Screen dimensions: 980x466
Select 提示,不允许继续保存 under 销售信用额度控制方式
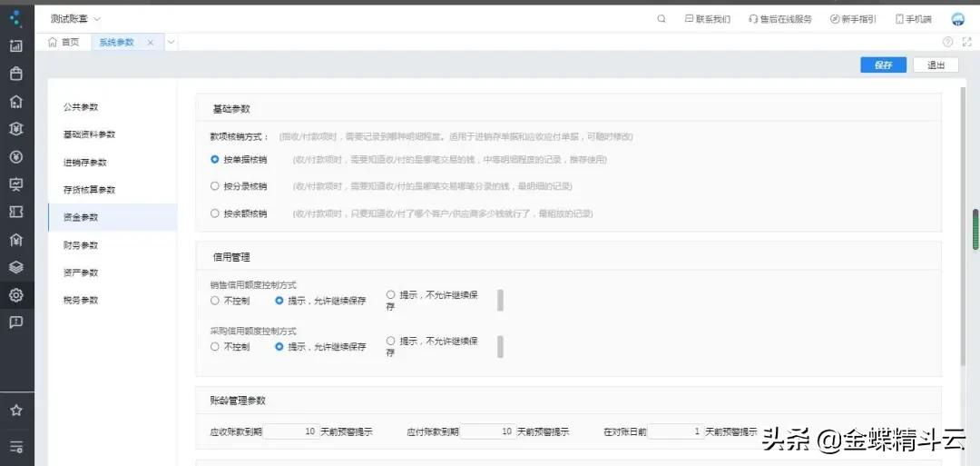click(x=390, y=294)
